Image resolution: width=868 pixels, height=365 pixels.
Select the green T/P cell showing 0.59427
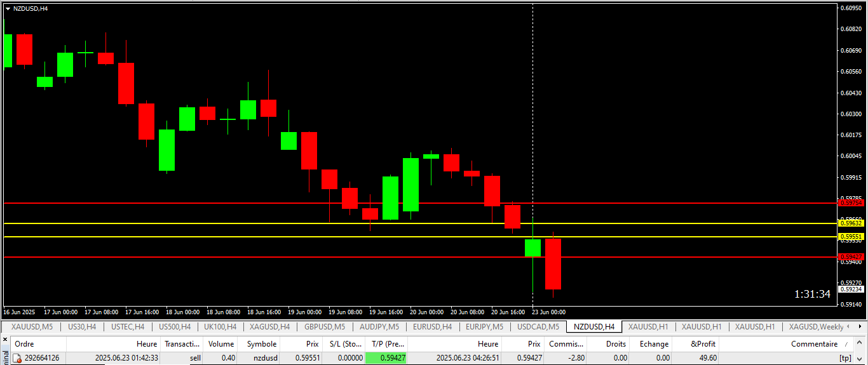pos(386,358)
